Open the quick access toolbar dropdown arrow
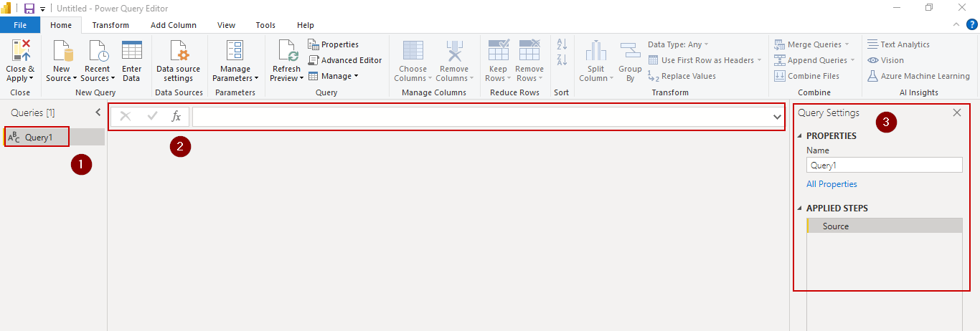 [42, 9]
